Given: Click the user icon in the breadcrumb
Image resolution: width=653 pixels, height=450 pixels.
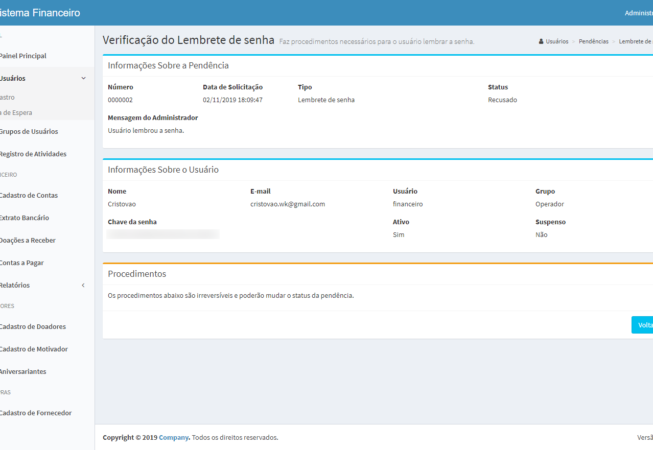Looking at the screenshot, I should pos(541,41).
